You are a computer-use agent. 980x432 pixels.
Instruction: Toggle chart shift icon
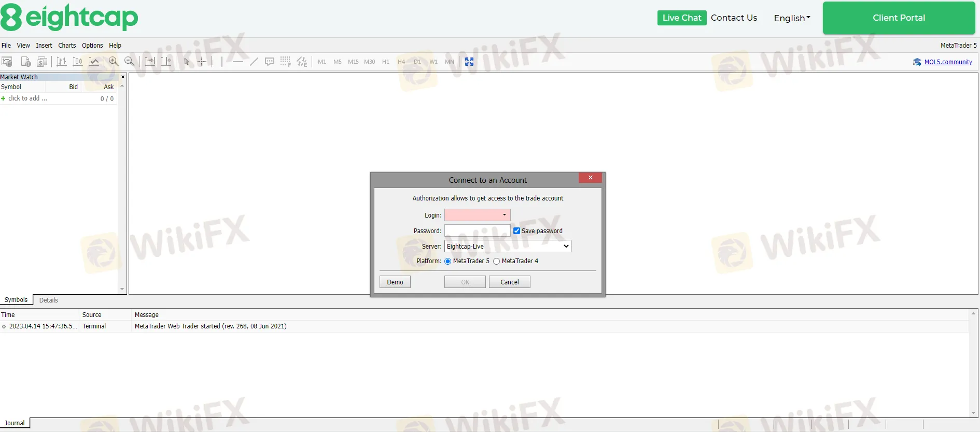click(166, 62)
